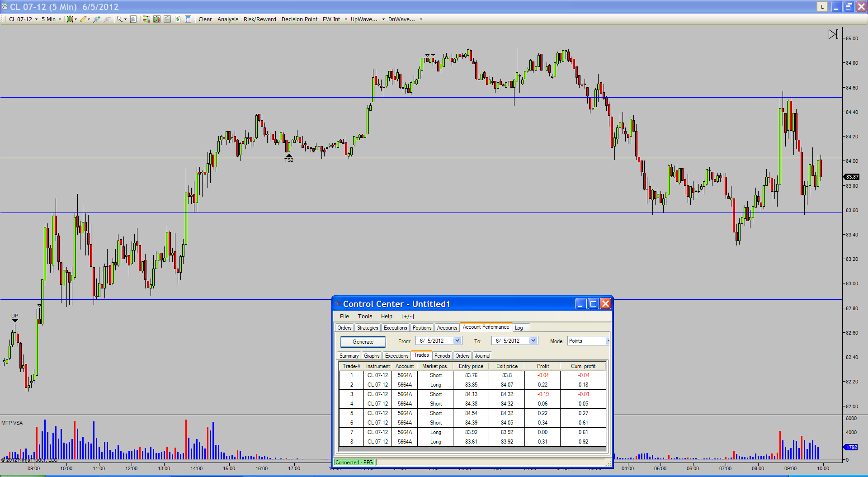
Task: Open the To date picker dropdown
Action: click(x=533, y=340)
